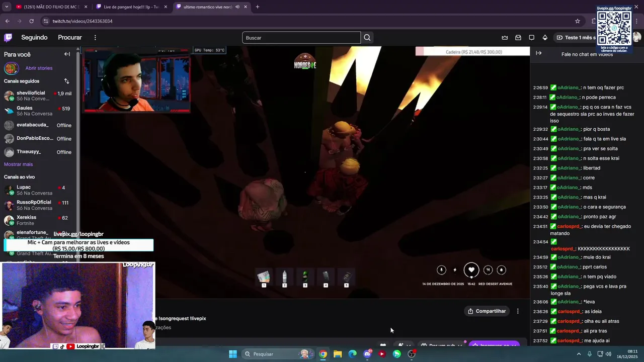Open Google Chrome from the taskbar
Screen dimensions: 644x362
coord(323,354)
